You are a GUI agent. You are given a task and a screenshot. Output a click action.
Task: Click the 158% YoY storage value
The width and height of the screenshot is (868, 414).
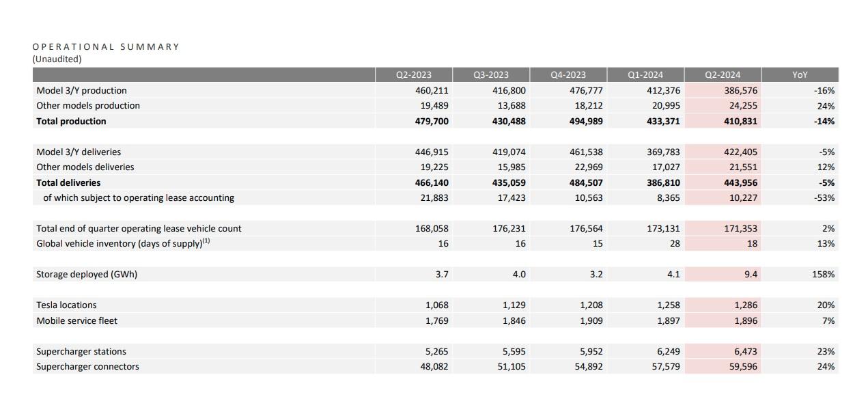point(824,274)
